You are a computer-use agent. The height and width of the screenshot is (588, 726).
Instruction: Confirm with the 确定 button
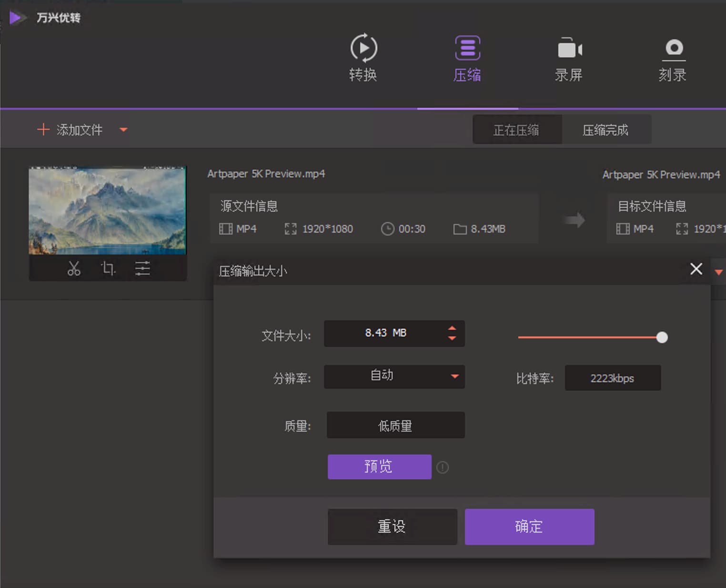tap(530, 527)
